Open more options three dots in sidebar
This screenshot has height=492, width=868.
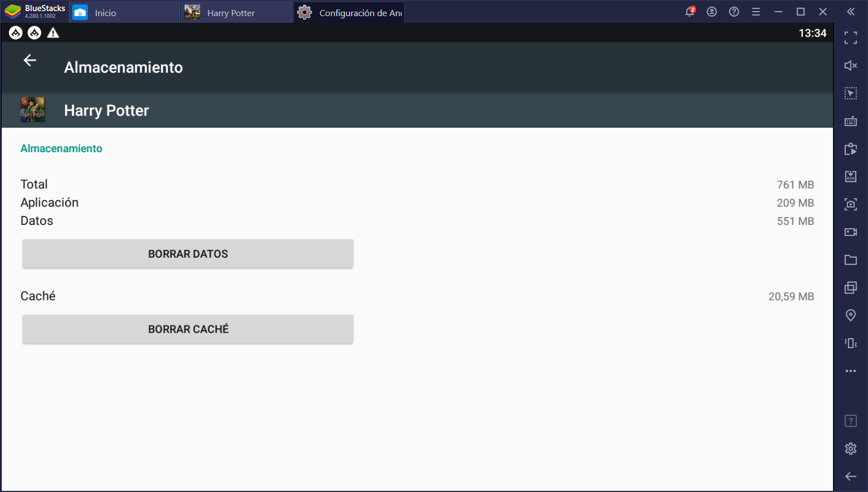(x=851, y=371)
